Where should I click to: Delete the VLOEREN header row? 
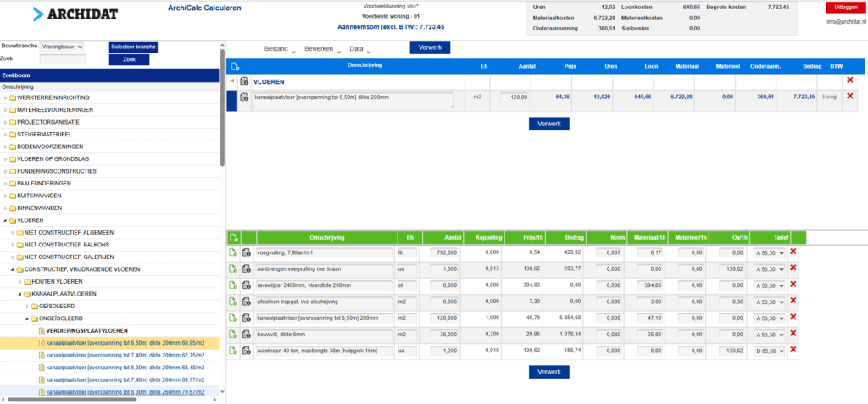click(849, 80)
